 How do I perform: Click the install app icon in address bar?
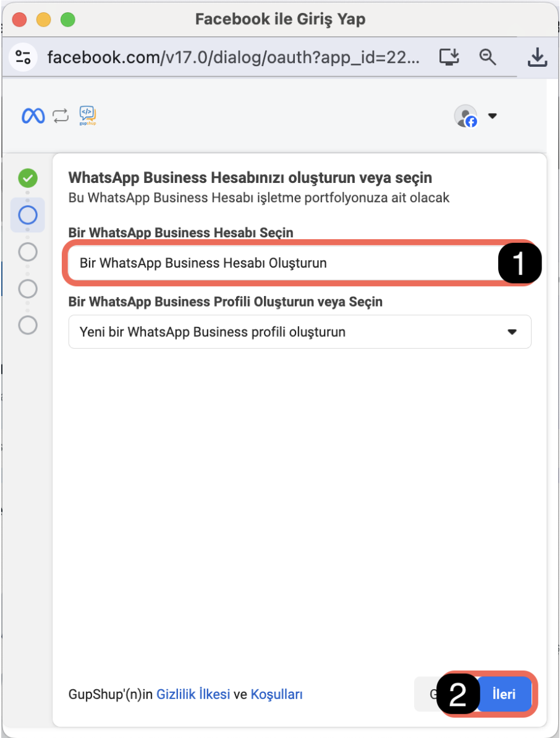point(449,57)
